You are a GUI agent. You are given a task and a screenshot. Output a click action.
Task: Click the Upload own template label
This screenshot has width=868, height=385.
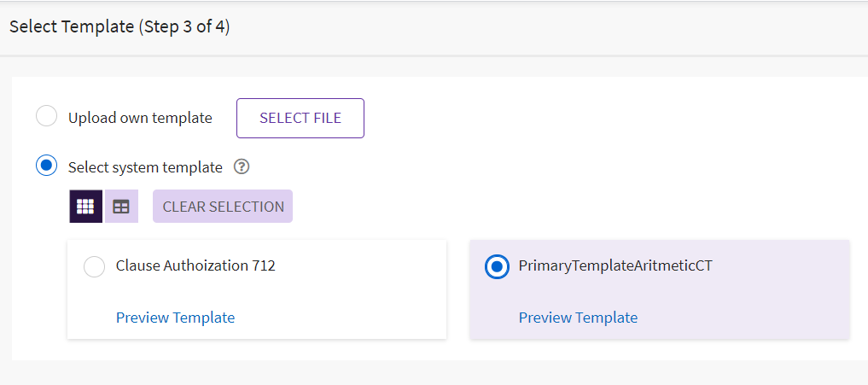point(140,118)
